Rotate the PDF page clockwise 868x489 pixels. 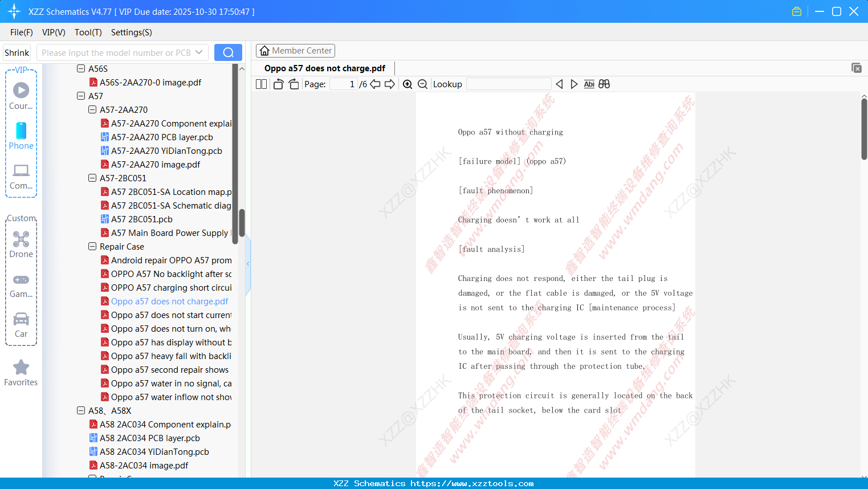coord(294,84)
